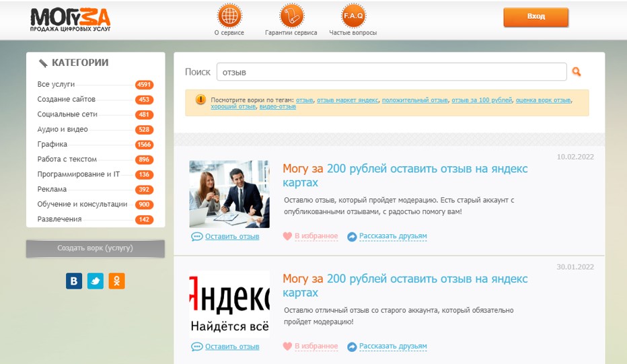Open the globe 'О сервисе' icon
627x364 pixels.
229,16
